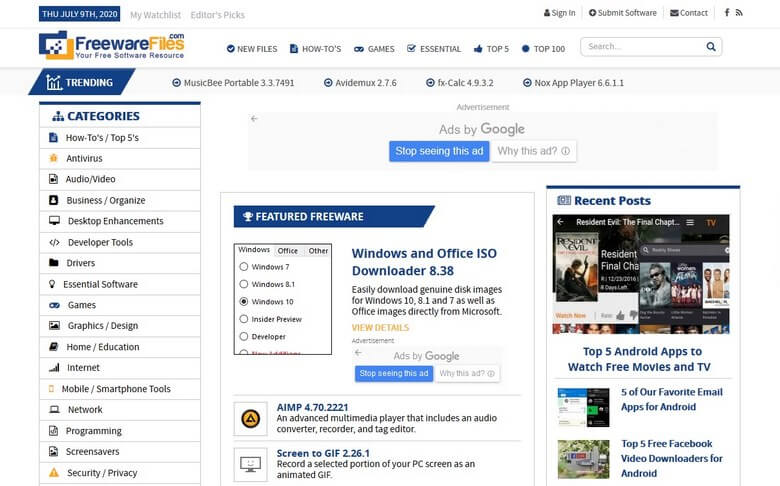Click the Screen to GIF icon
This screenshot has width=780, height=486.
coord(250,464)
